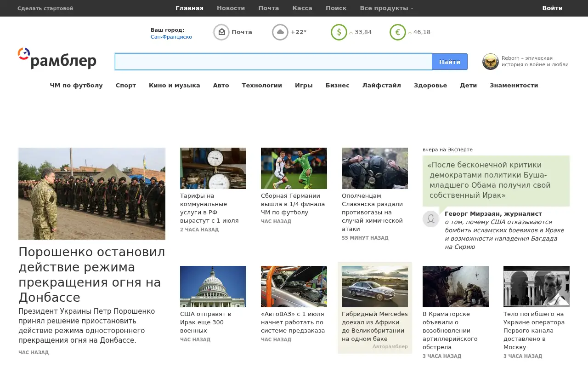This screenshot has height=368, width=588.
Task: Open the 'Технологии' category
Action: coord(262,86)
